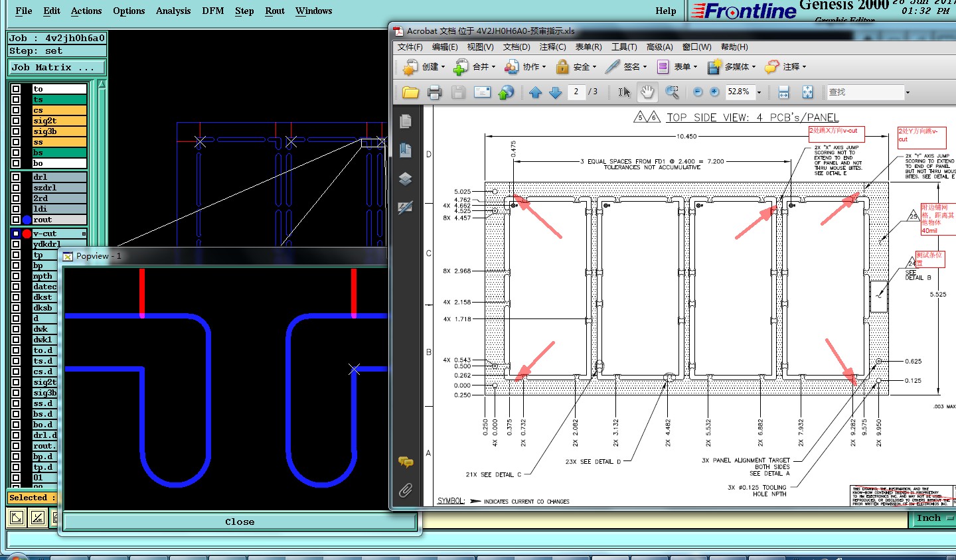Open the Layers panel in Acrobat sidebar
The width and height of the screenshot is (956, 560).
[406, 179]
